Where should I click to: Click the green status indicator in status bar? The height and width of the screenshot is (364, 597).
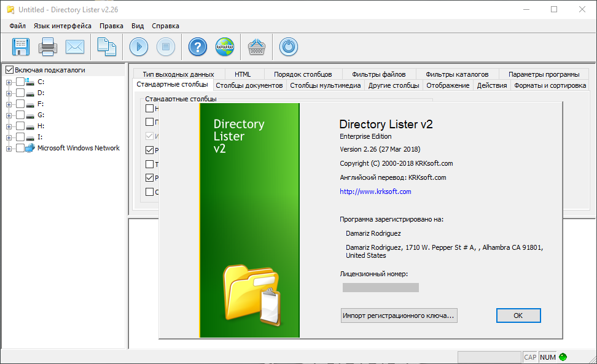563,357
